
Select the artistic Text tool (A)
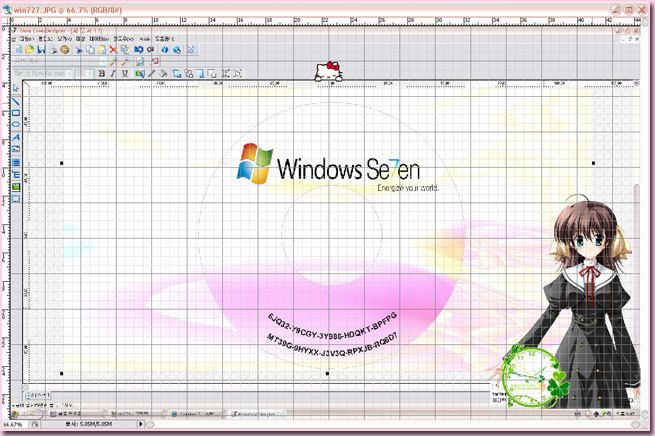[x=16, y=137]
